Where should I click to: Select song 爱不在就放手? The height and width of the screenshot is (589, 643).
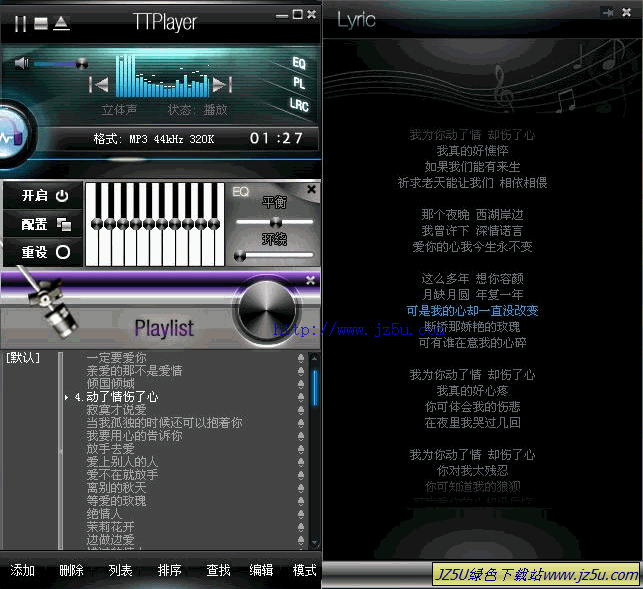point(122,475)
